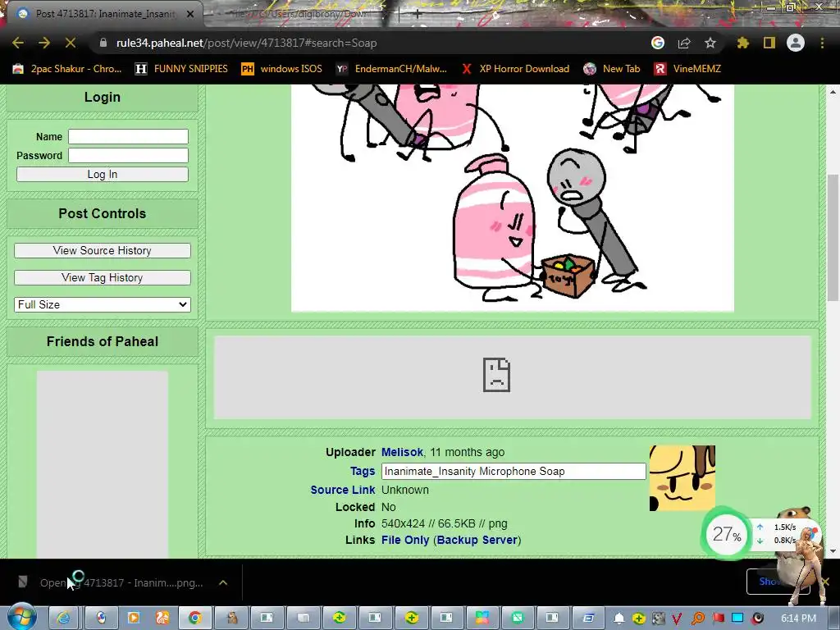Focus the Password login field

coord(128,155)
